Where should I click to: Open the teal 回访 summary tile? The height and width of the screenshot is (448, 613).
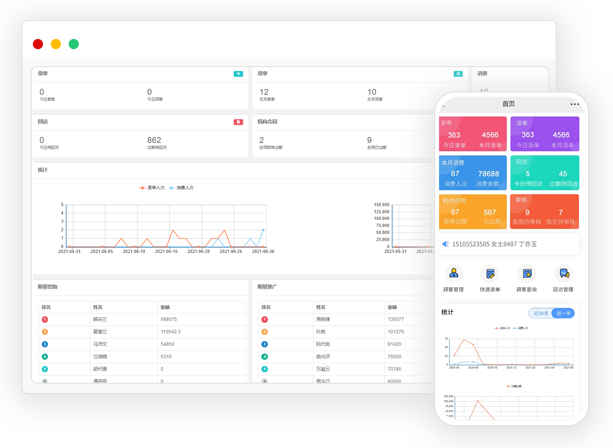click(544, 172)
